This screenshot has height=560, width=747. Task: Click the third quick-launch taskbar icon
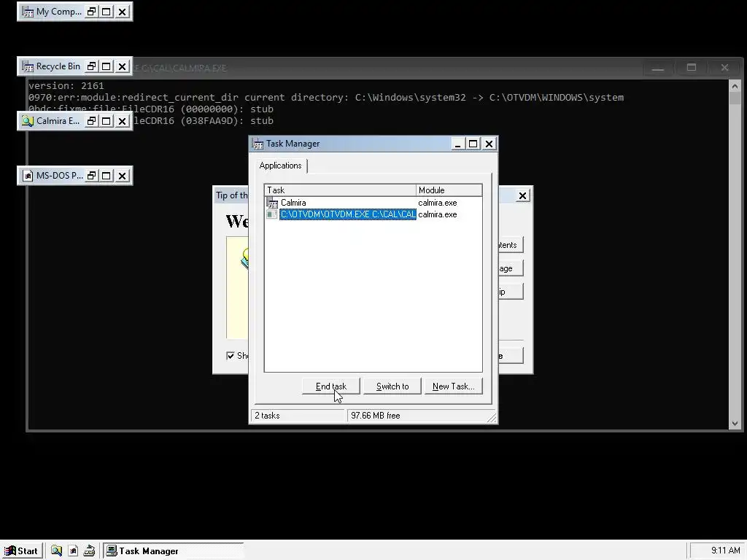pyautogui.click(x=89, y=551)
